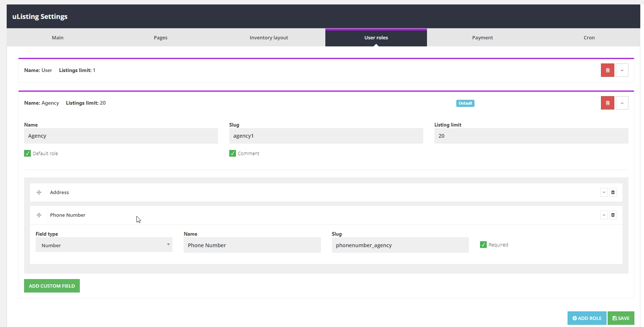This screenshot has width=644, height=327.
Task: Switch to the Inventory layout tab
Action: 269,37
